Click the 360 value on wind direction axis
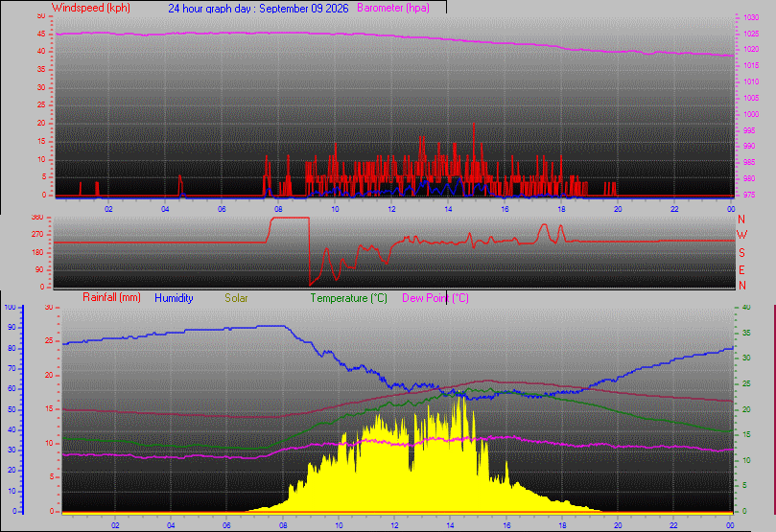The width and height of the screenshot is (776, 532). click(x=37, y=217)
